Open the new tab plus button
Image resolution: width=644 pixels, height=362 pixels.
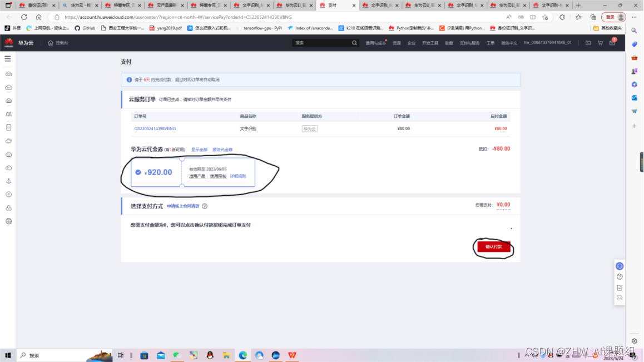578,6
